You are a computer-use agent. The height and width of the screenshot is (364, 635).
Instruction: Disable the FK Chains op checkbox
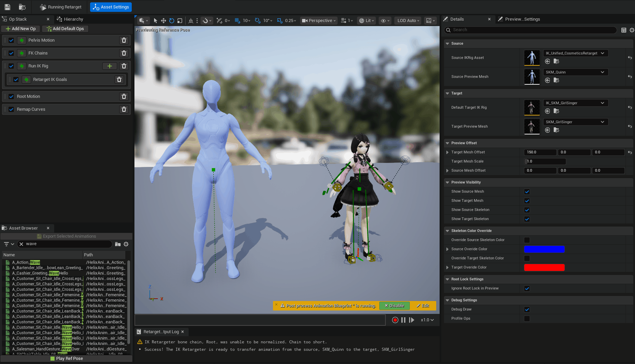[12, 53]
